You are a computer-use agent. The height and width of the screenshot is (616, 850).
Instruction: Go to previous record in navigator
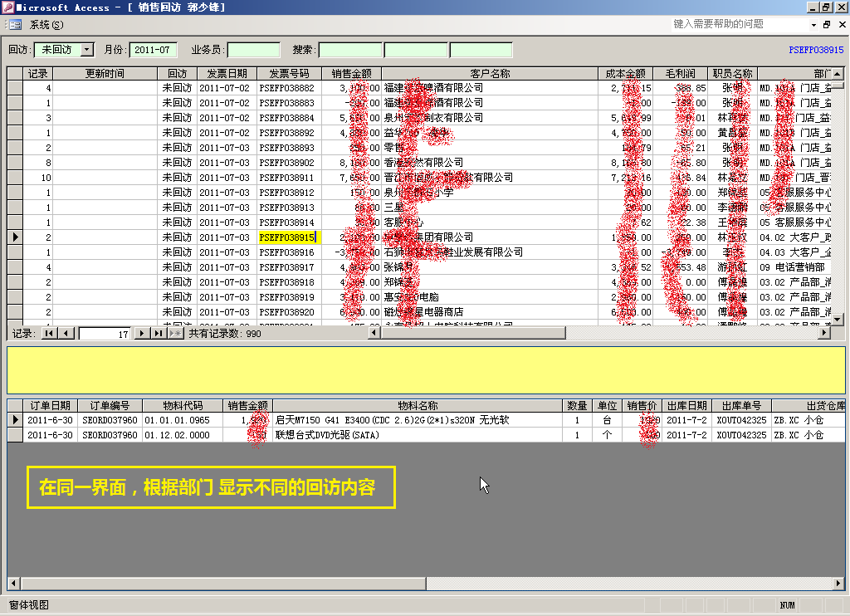coord(66,333)
